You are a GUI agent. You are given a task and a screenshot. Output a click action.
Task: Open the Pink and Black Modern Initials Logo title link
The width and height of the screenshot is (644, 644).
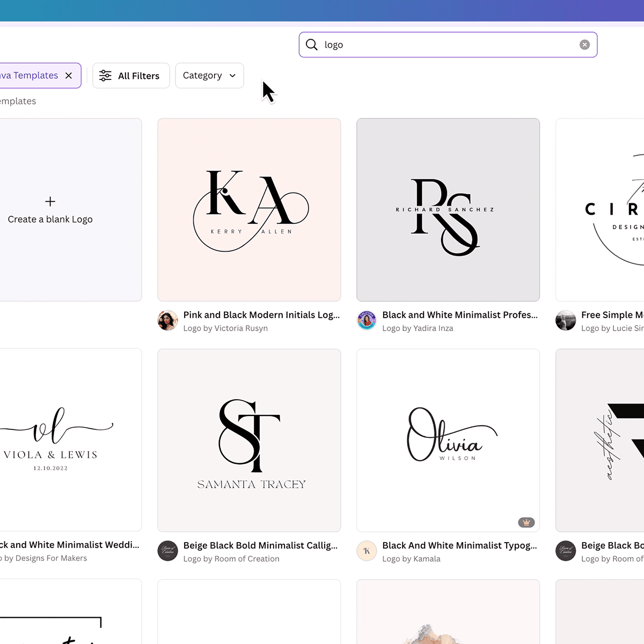tap(261, 315)
